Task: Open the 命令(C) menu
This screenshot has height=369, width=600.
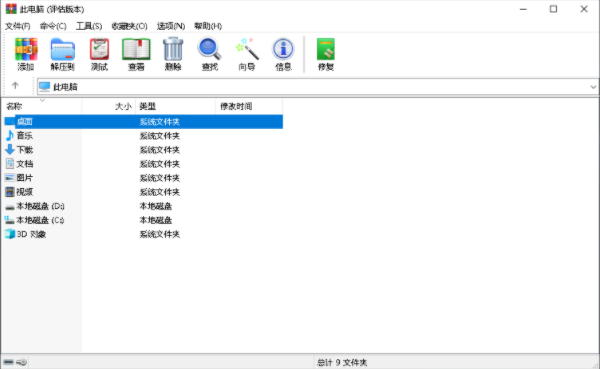Action: click(53, 26)
